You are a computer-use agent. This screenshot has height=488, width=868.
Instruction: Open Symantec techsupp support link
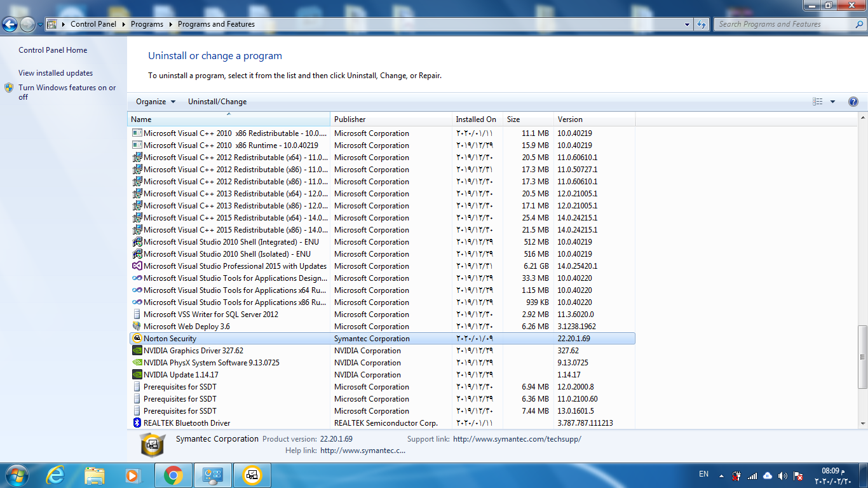point(517,439)
